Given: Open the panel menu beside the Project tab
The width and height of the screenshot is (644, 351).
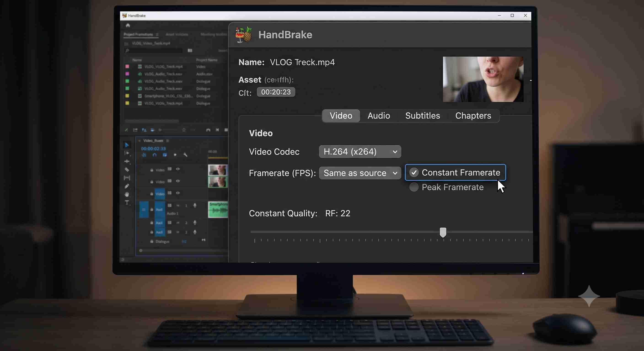Looking at the screenshot, I should tap(157, 35).
